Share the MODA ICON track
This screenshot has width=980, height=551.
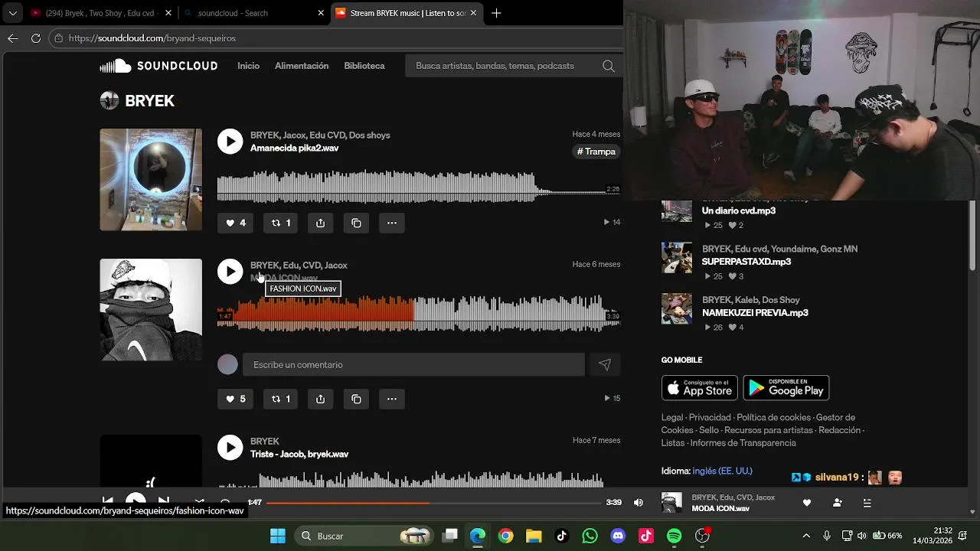(x=320, y=399)
